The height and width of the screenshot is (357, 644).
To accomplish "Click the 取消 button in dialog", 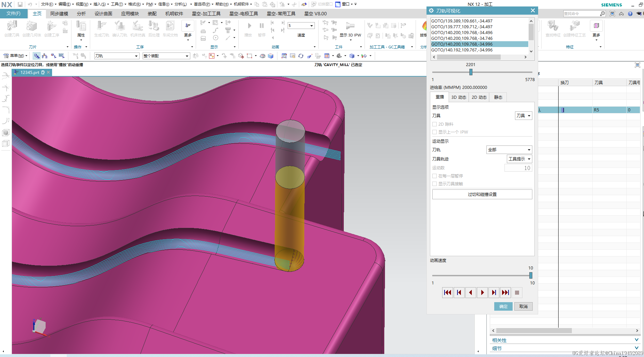I will point(523,307).
